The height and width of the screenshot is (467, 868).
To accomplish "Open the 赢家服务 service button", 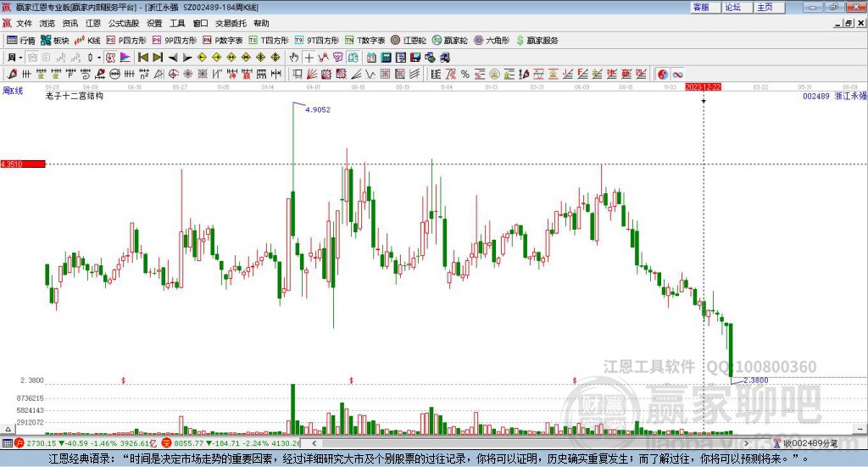I will 537,40.
